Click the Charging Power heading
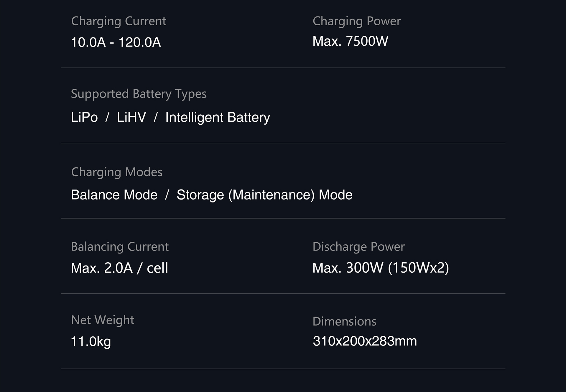 (x=356, y=21)
